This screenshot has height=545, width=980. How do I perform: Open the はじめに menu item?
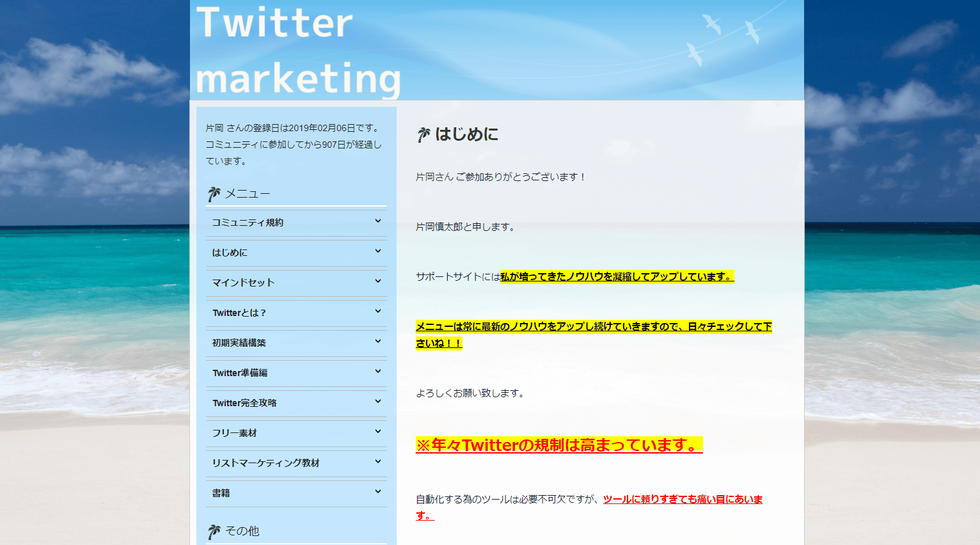pyautogui.click(x=230, y=253)
